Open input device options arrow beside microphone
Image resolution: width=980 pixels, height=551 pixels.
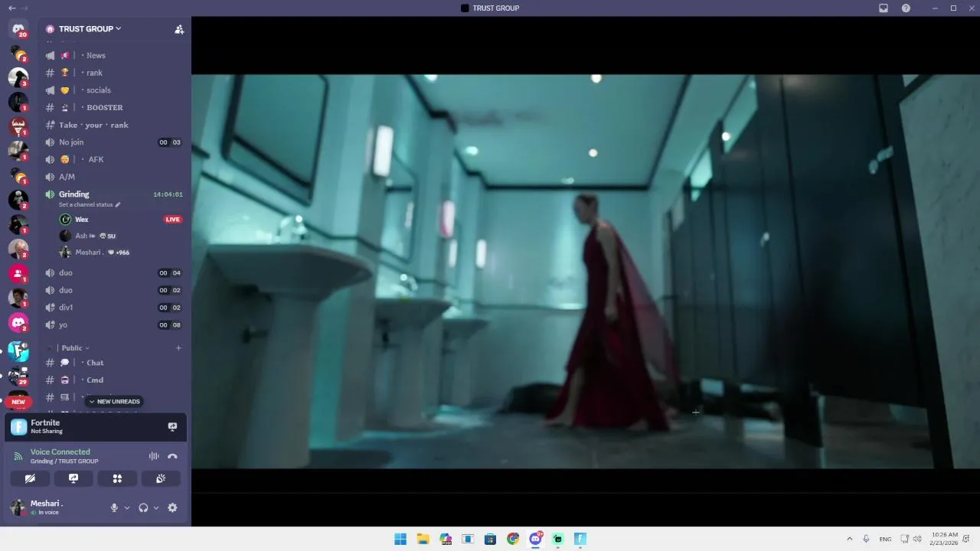tap(127, 507)
